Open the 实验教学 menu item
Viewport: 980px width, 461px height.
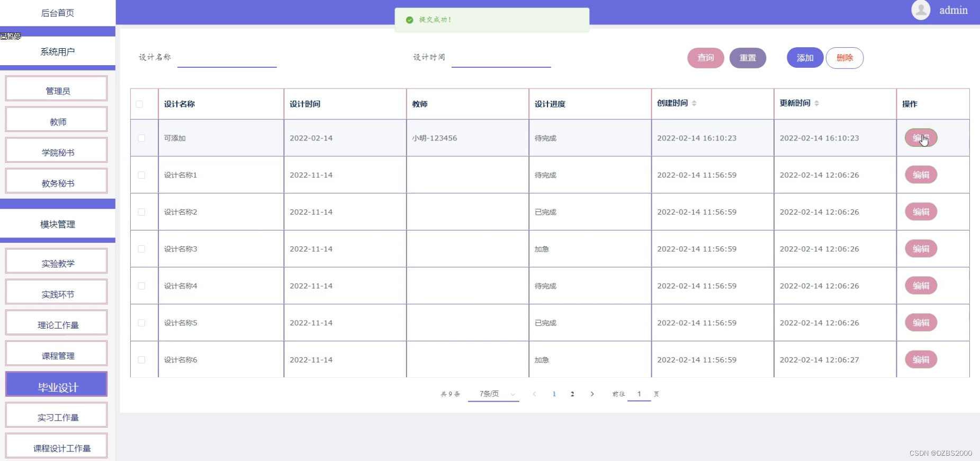[x=57, y=261]
